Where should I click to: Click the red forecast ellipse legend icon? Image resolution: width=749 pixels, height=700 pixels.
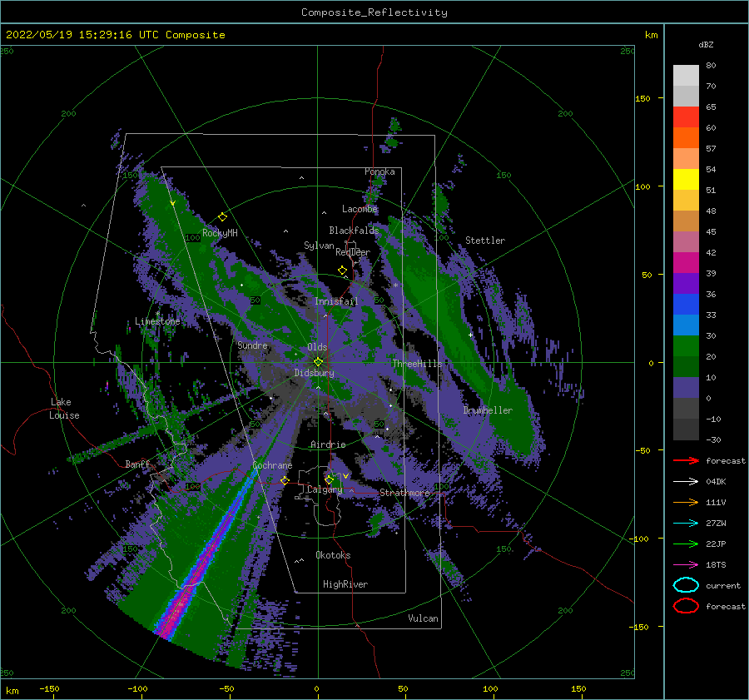686,606
